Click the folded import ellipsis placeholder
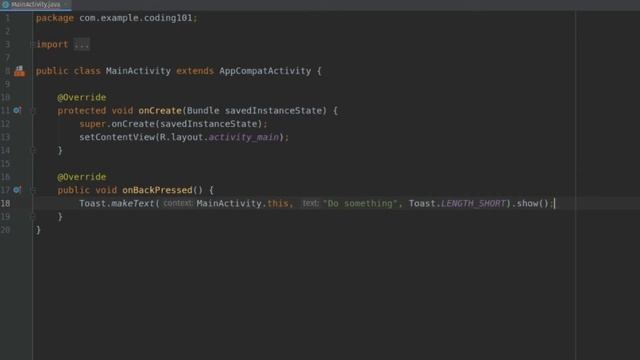 [x=81, y=44]
